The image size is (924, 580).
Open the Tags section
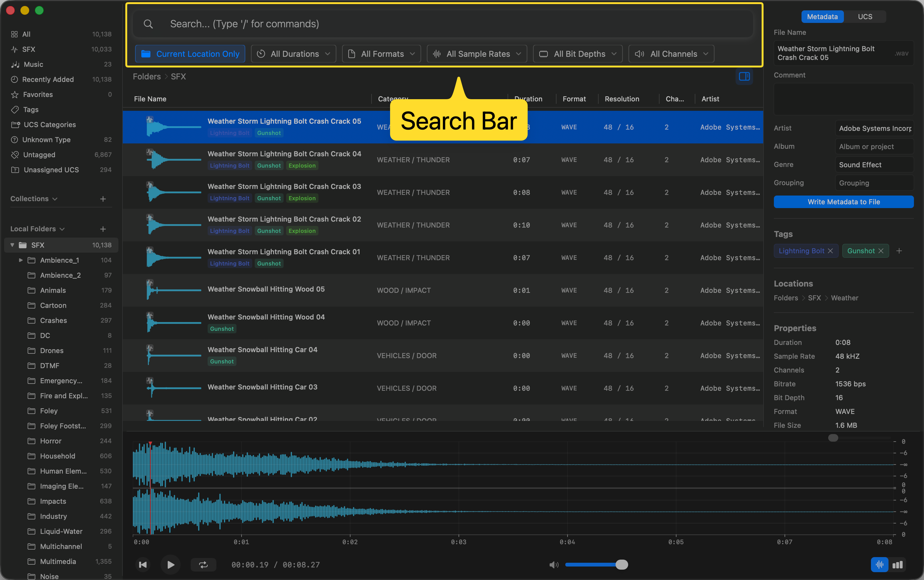61,110
